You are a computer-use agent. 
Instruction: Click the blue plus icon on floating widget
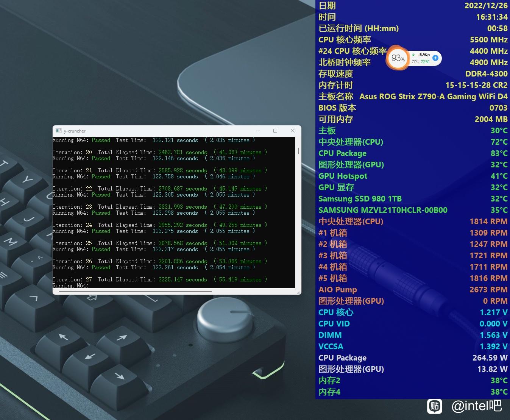[435, 58]
